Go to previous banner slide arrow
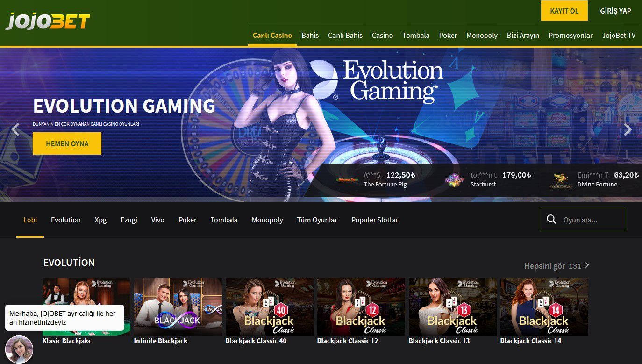This screenshot has width=642, height=364. click(15, 129)
